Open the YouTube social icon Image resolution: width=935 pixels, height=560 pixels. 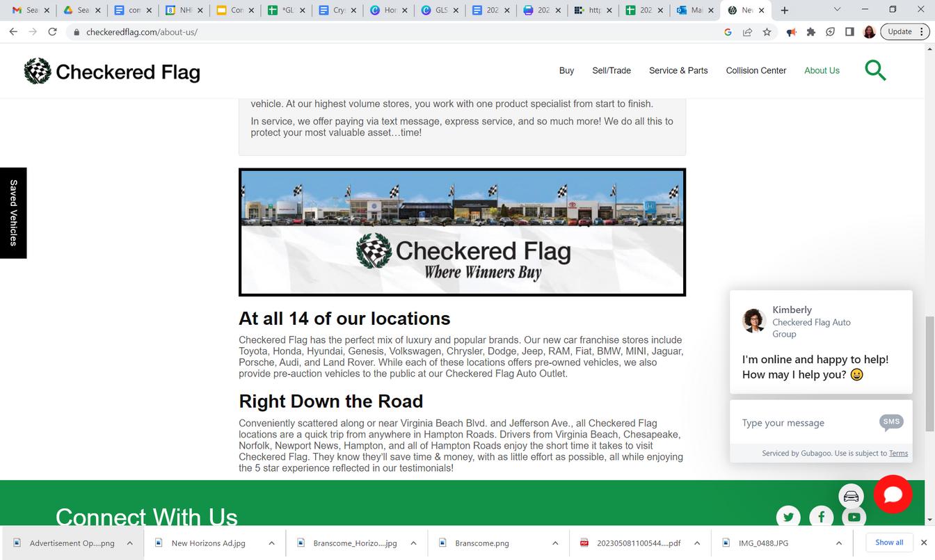pyautogui.click(x=854, y=517)
